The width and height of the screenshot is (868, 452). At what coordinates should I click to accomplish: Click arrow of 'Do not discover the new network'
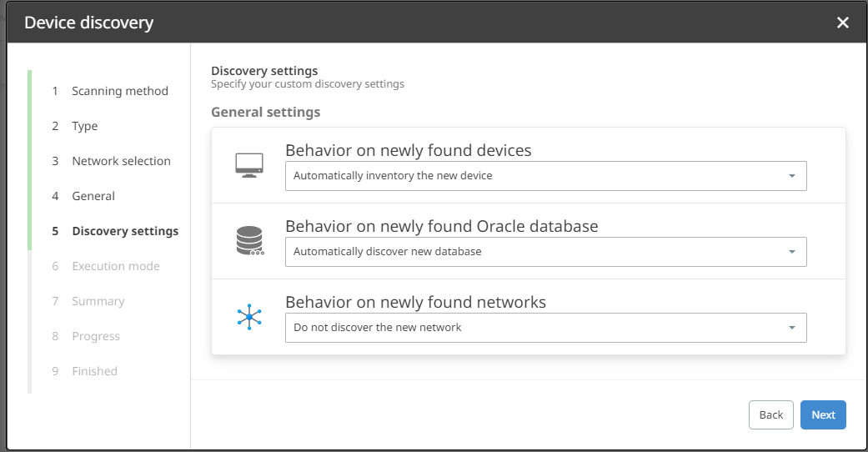pos(791,328)
